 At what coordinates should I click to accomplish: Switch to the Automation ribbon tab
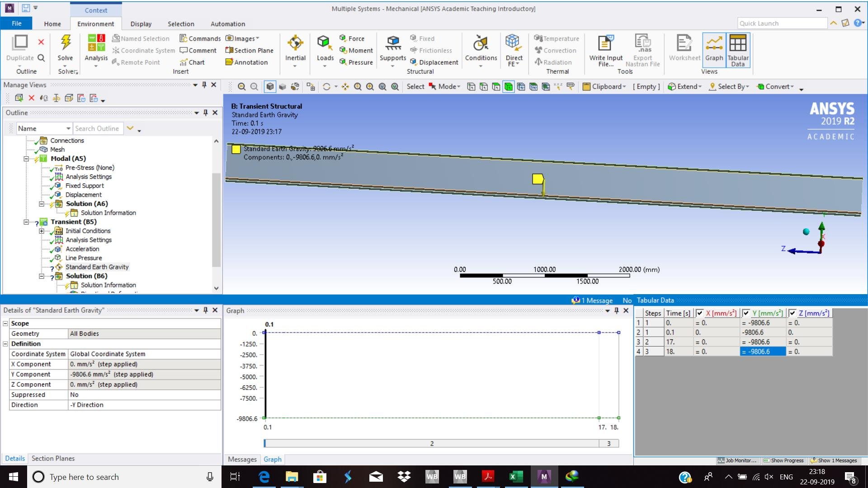coord(228,24)
